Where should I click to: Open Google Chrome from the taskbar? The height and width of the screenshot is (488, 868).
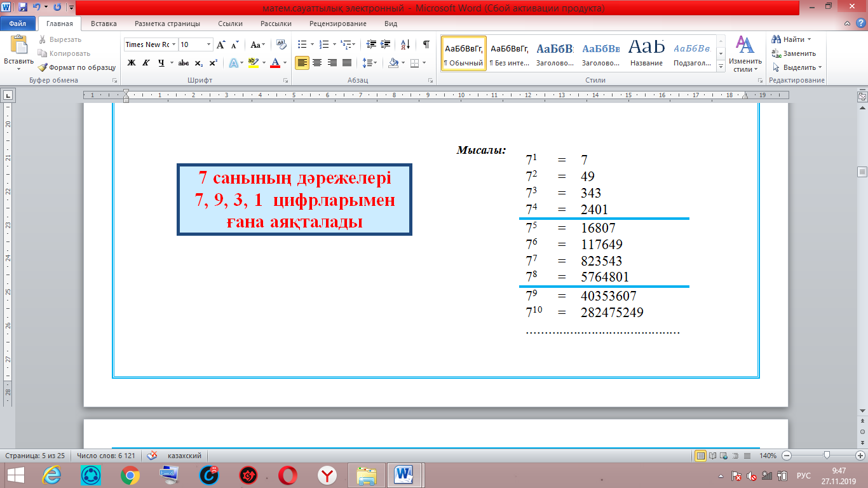pos(130,475)
